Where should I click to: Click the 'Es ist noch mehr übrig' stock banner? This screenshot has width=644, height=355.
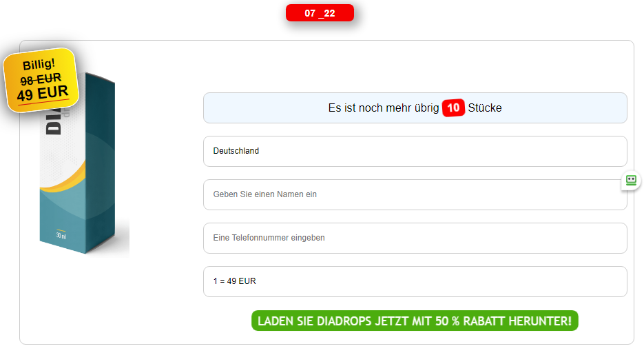pyautogui.click(x=415, y=108)
